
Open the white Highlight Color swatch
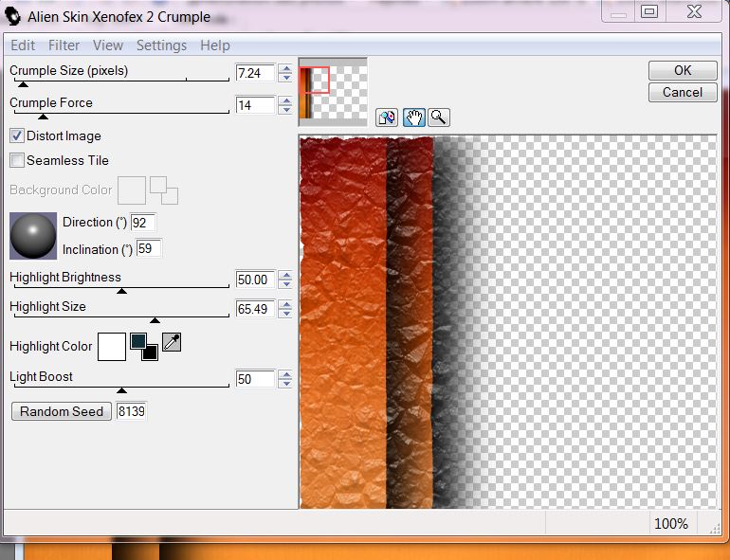pyautogui.click(x=112, y=347)
